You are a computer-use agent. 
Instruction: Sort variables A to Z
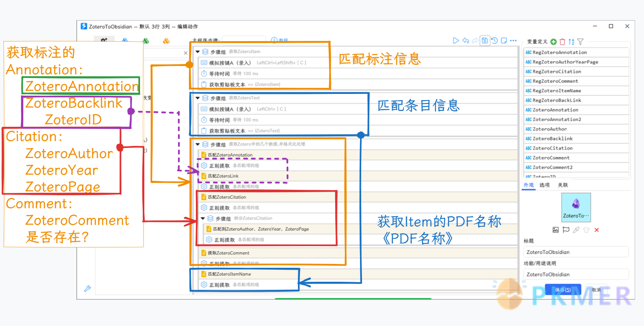click(571, 42)
